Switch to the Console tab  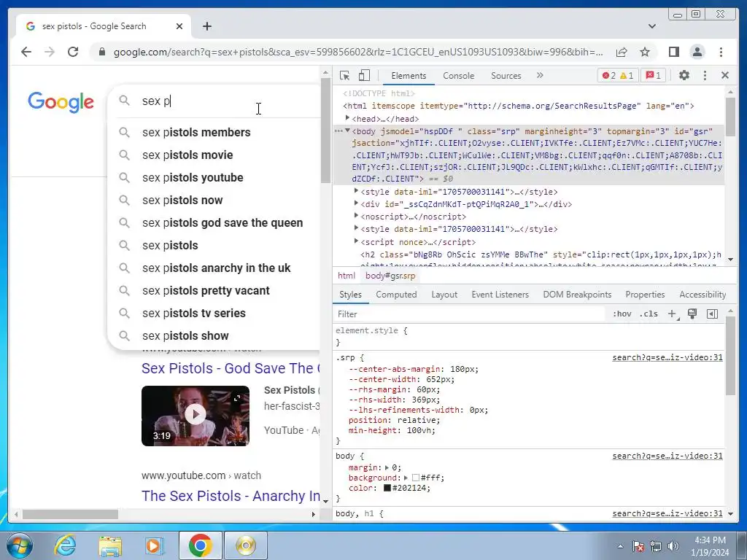(x=458, y=76)
